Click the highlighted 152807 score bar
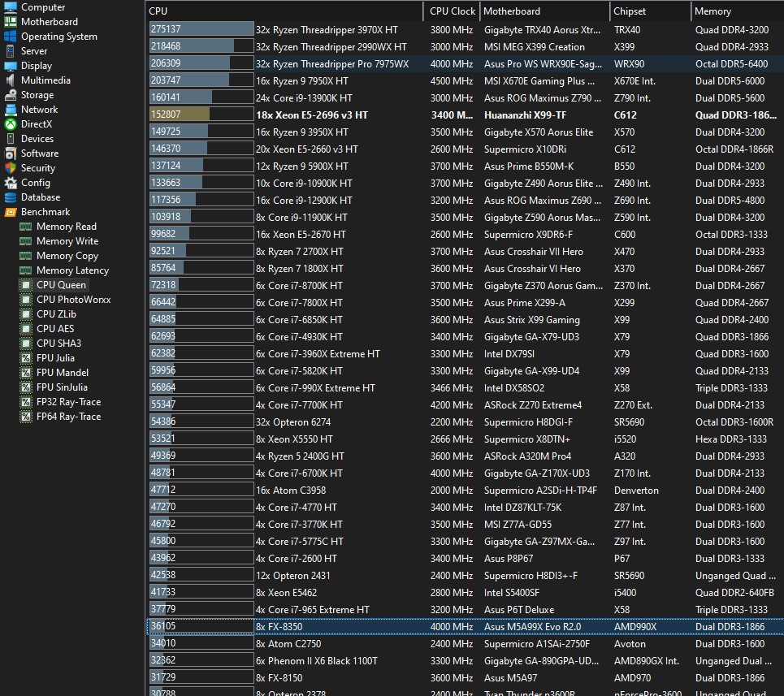Screen dimensions: 784x696 (201, 115)
